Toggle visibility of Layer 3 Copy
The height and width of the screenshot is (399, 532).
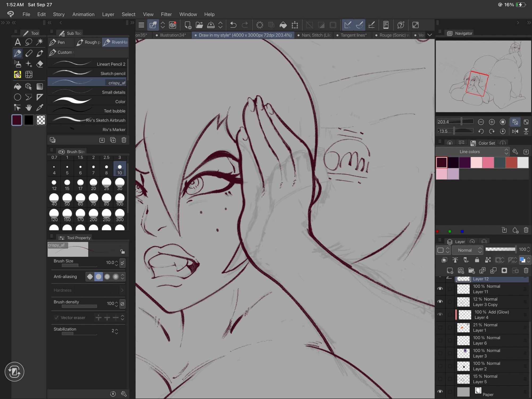tap(440, 302)
